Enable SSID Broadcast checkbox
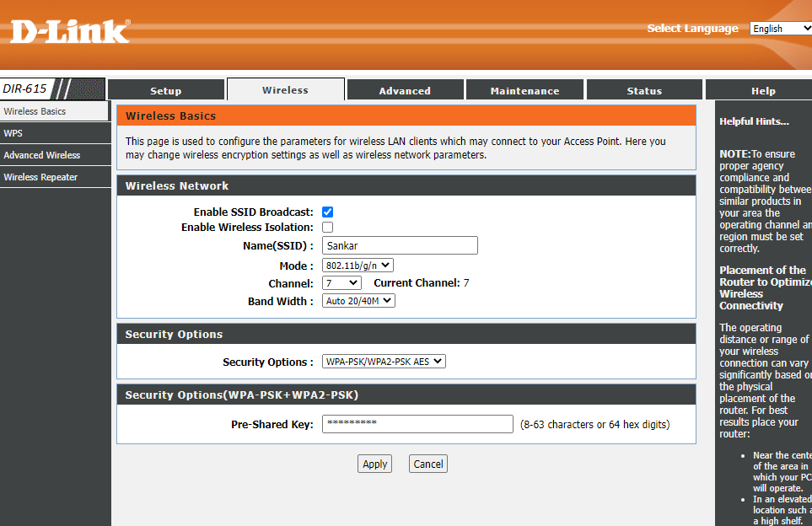812x526 pixels. point(327,212)
